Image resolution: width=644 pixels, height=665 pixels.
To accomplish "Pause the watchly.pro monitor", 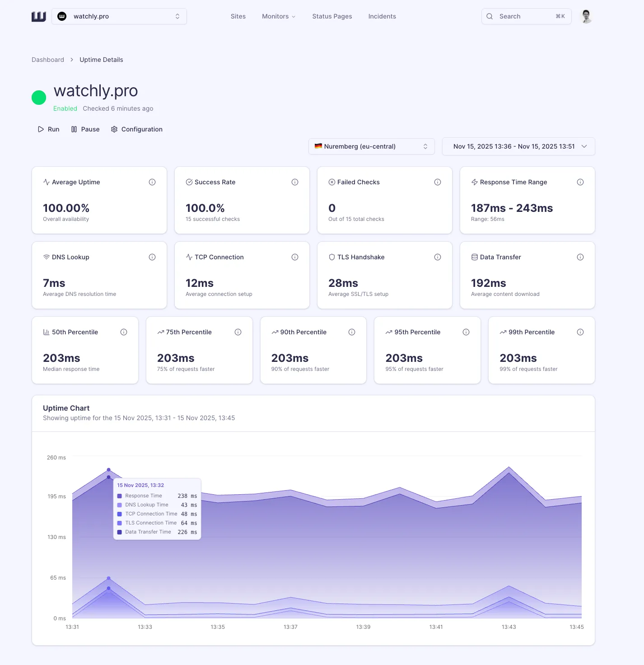I will click(x=85, y=129).
